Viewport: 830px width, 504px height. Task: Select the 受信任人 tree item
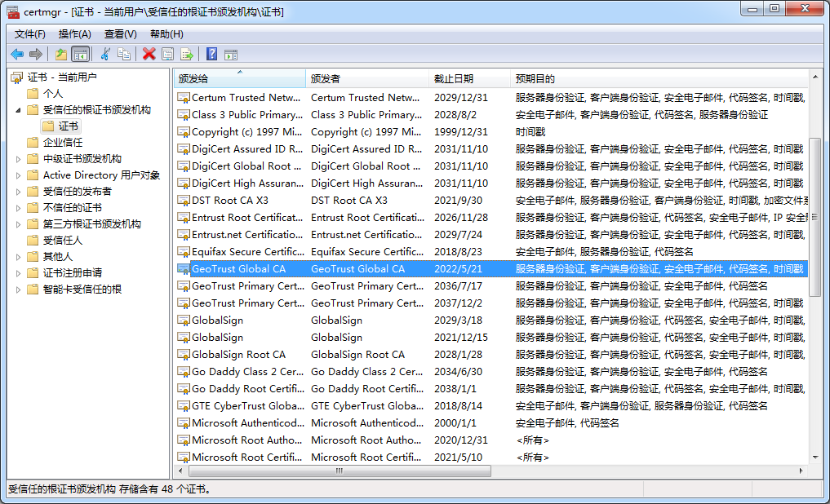coord(63,241)
